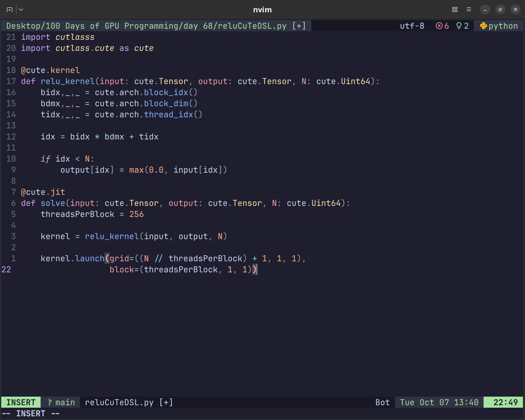
Task: Open the hamburger menu in title bar
Action: (469, 9)
